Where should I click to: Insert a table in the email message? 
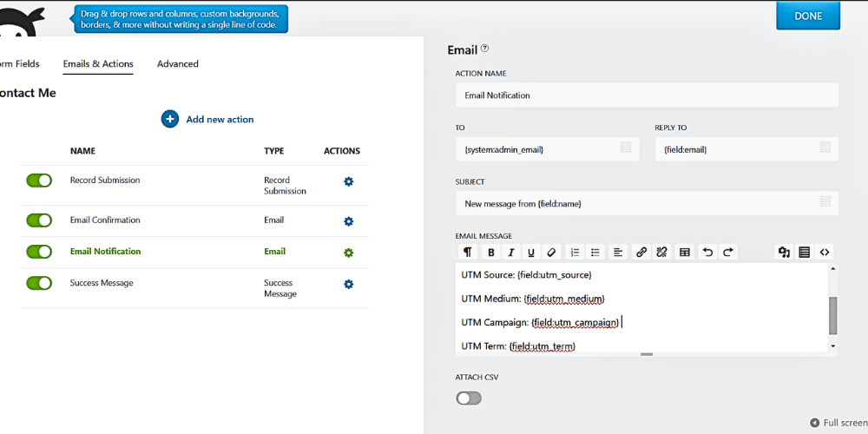click(x=685, y=253)
